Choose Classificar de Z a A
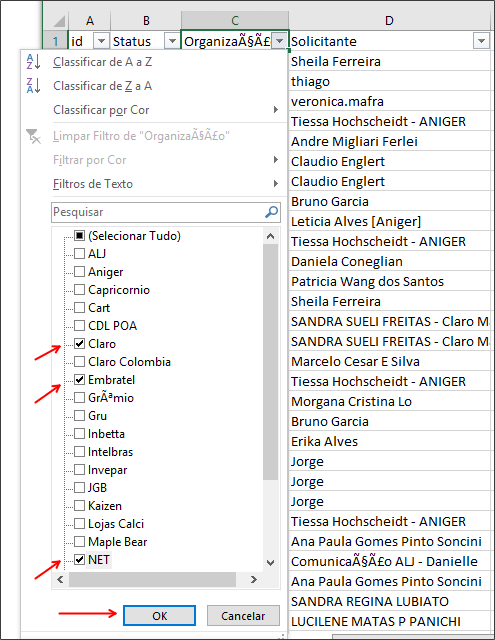Image resolution: width=495 pixels, height=640 pixels. (153, 86)
